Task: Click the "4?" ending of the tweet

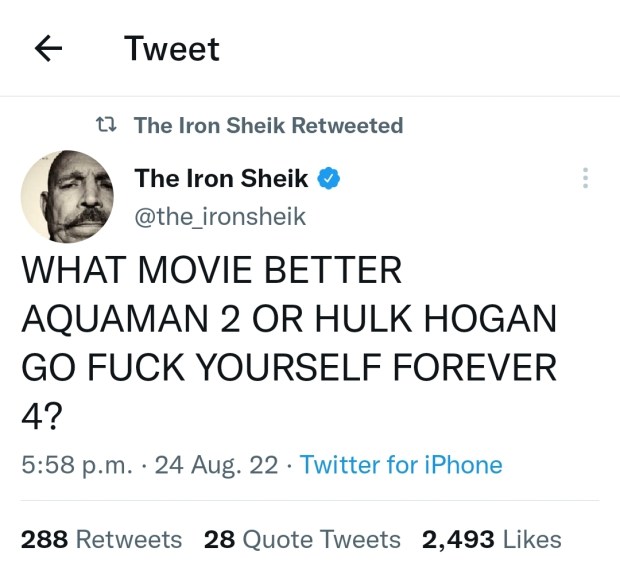Action: point(40,415)
